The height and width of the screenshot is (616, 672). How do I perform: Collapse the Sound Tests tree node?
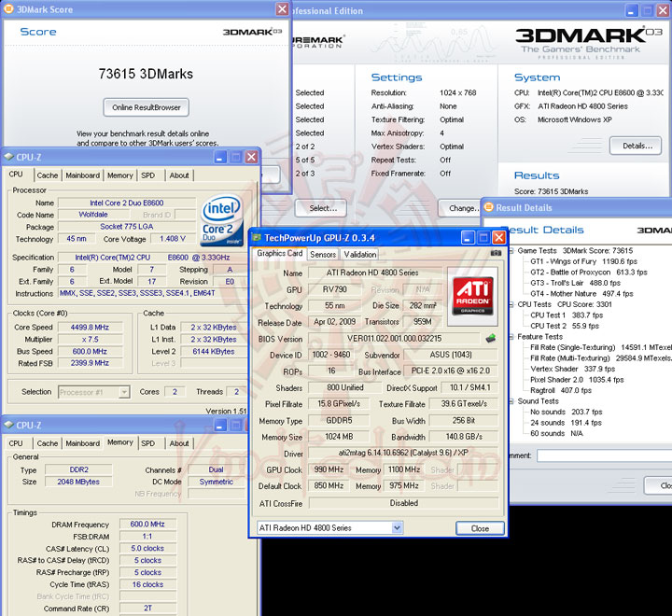point(511,401)
